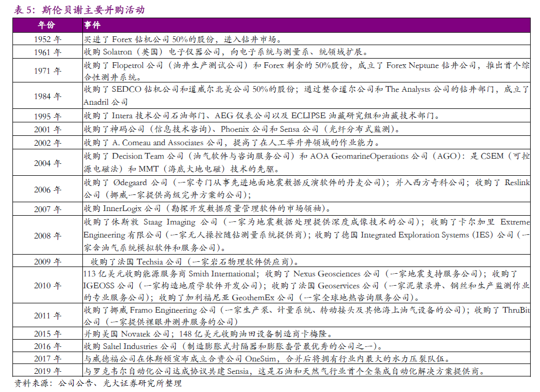The width and height of the screenshot is (540, 392).
Task: Click the '2002 年' year cell
Action: point(48,143)
